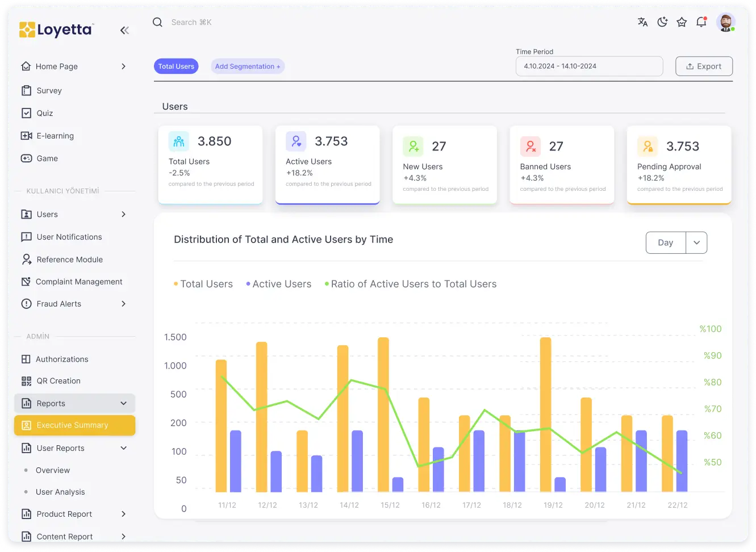The height and width of the screenshot is (552, 756).
Task: Click the Complaint Management icon
Action: pos(26,282)
